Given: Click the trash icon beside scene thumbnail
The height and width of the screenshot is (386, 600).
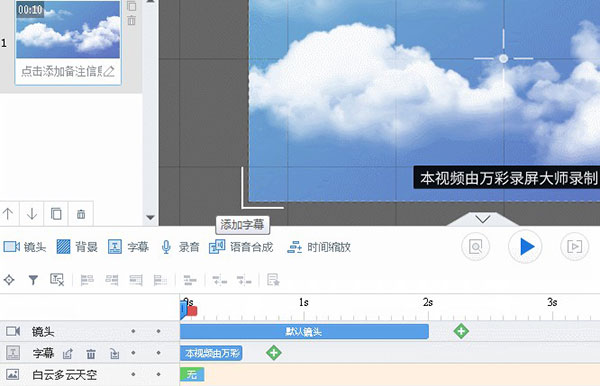Looking at the screenshot, I should 131,20.
